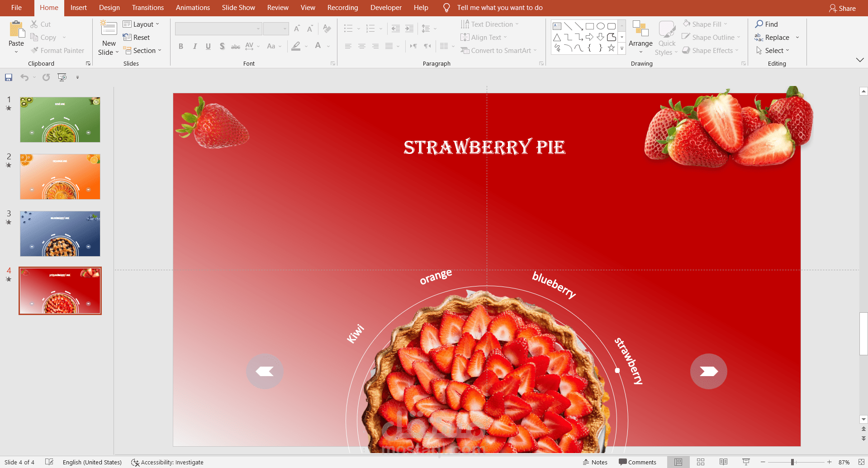
Task: Toggle Italic formatting
Action: pos(195,46)
